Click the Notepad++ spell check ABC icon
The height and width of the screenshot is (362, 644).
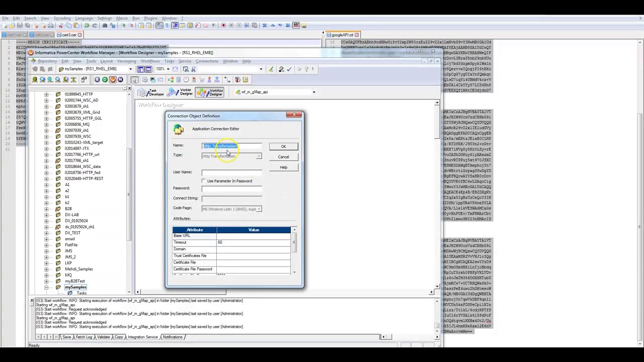click(x=296, y=26)
